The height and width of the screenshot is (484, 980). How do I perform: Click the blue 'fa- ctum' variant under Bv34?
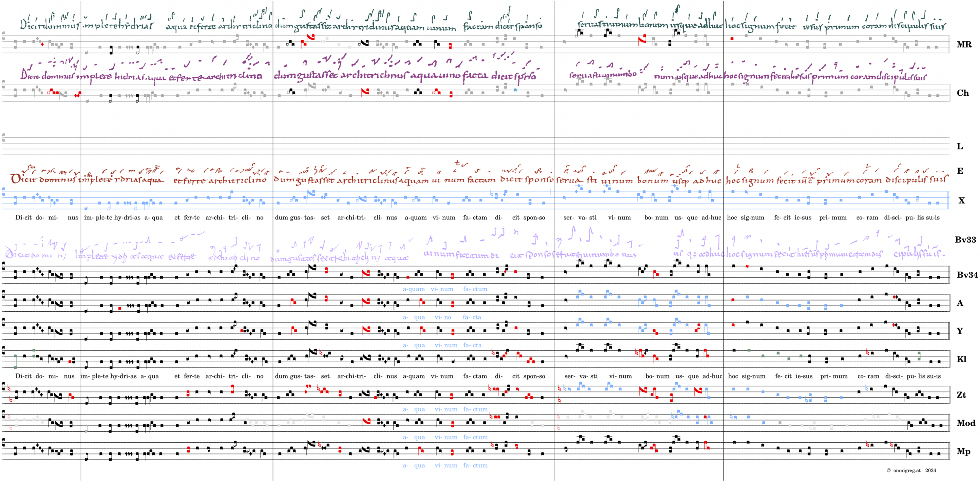point(475,289)
